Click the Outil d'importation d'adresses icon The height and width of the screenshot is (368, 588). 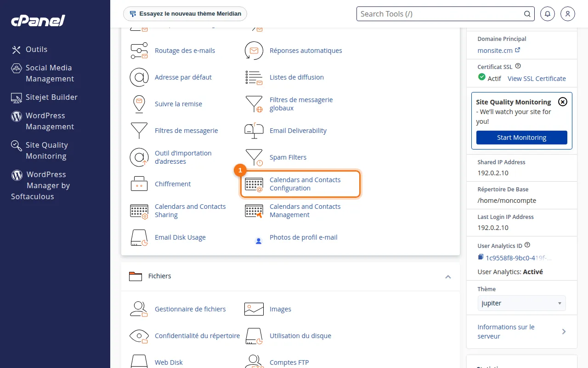[x=139, y=157]
